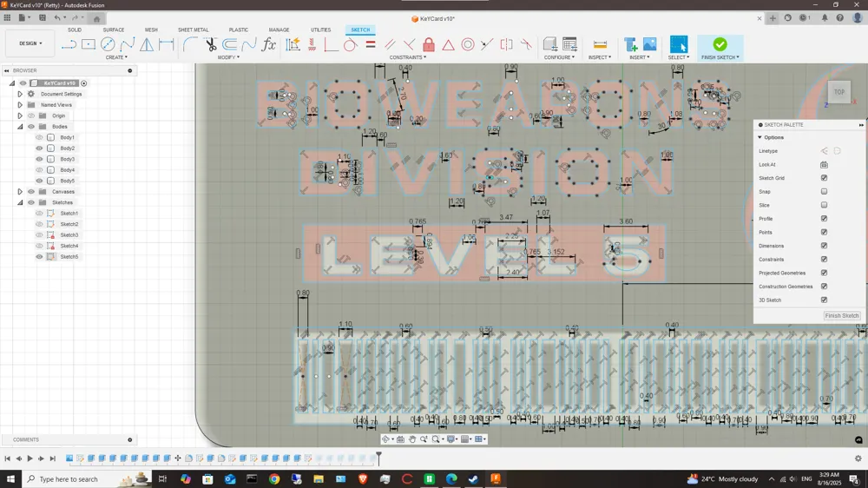
Task: Toggle visibility of Body3
Action: click(39, 159)
